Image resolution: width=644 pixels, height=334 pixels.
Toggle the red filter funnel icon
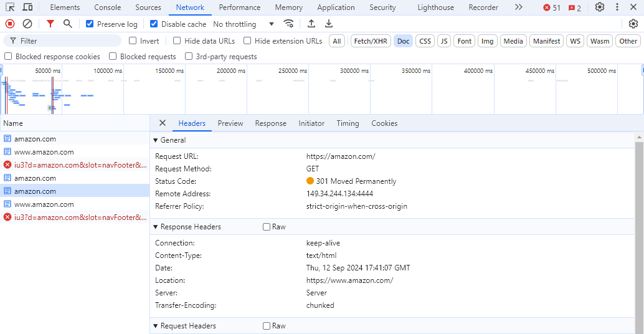pos(50,24)
